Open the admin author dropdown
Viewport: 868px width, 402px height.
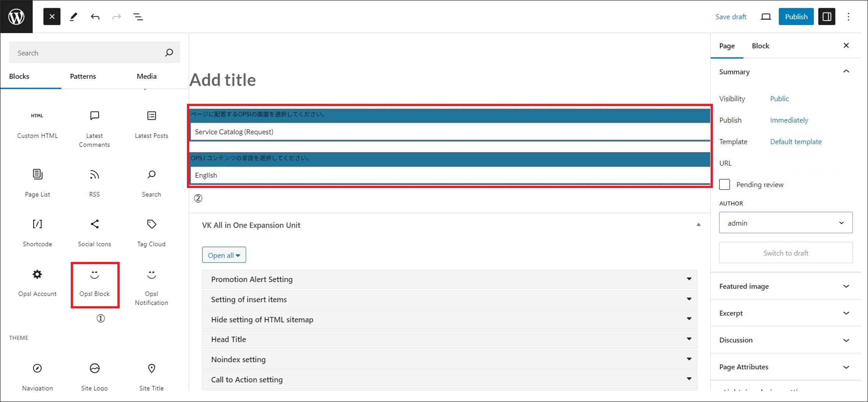point(785,223)
